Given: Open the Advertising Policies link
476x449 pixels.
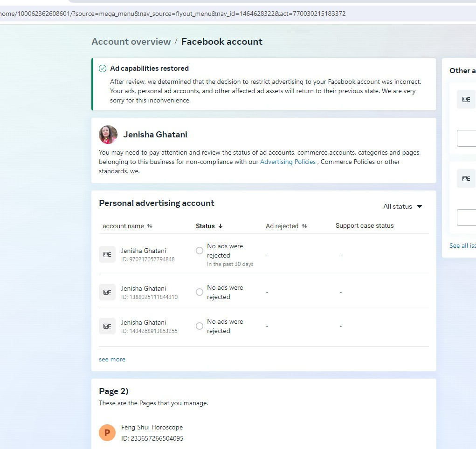Looking at the screenshot, I should [x=288, y=162].
